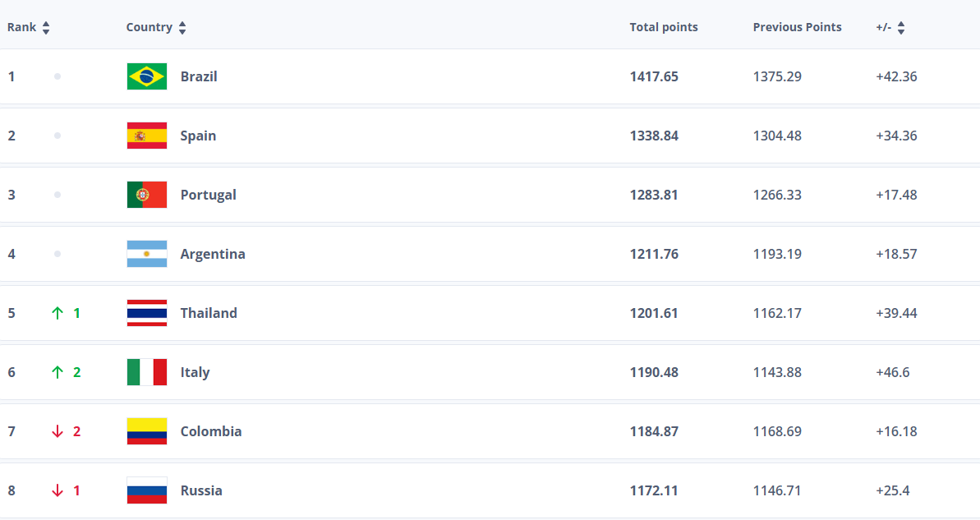980x520 pixels.
Task: Open the Thailand country link
Action: [209, 313]
